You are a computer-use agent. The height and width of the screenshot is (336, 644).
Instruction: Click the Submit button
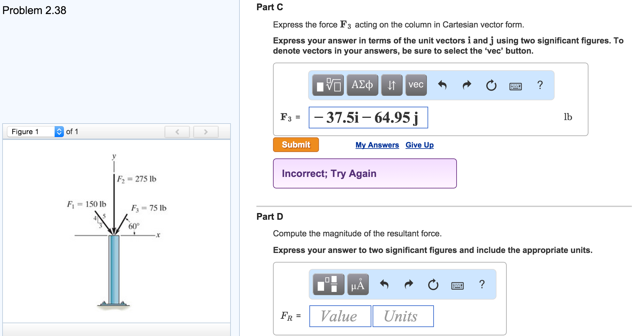pos(296,144)
